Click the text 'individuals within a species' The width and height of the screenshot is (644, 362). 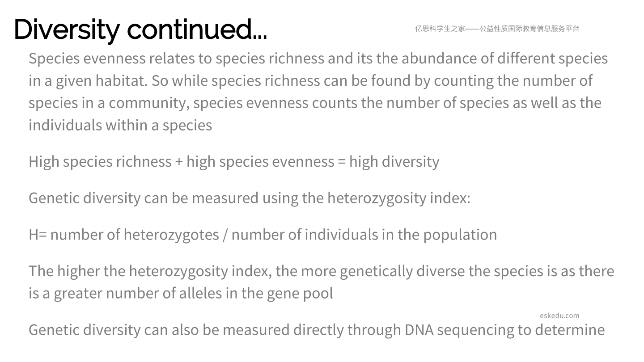tap(120, 125)
